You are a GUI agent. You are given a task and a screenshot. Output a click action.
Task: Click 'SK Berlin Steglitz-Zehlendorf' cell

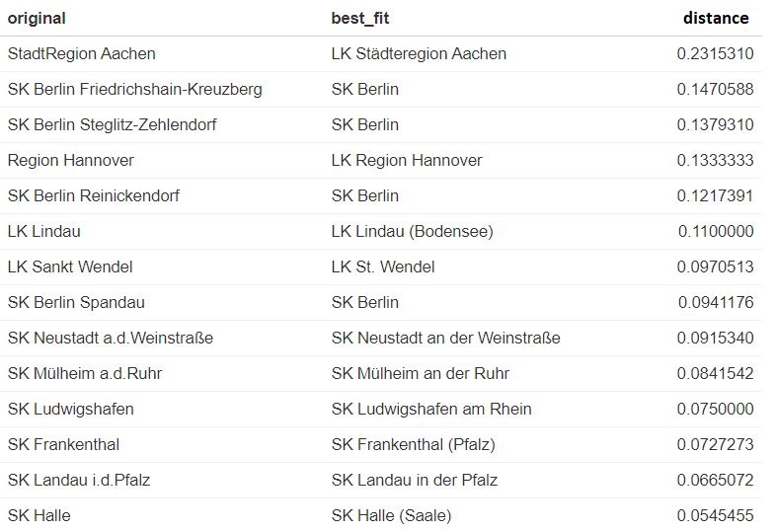pos(112,124)
